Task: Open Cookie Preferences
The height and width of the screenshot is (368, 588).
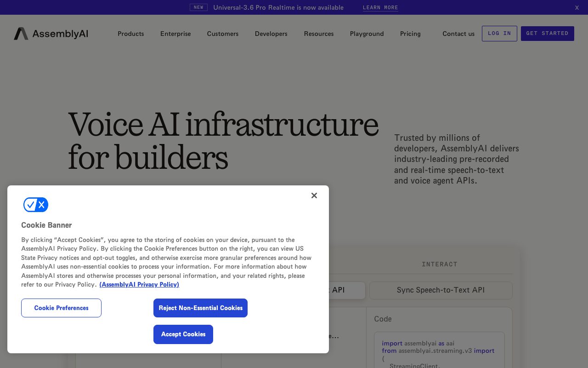Action: coord(61,308)
